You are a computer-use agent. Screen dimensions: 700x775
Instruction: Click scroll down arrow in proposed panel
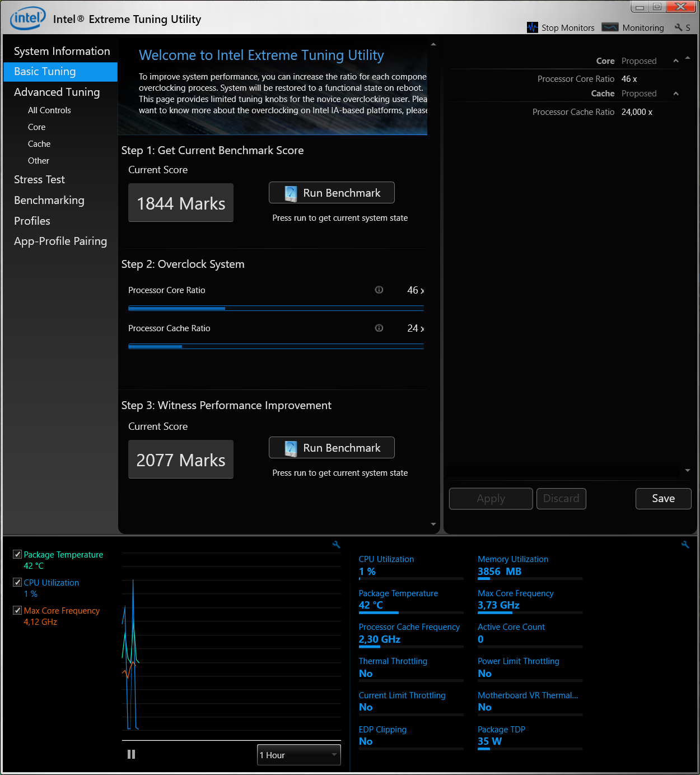click(688, 471)
